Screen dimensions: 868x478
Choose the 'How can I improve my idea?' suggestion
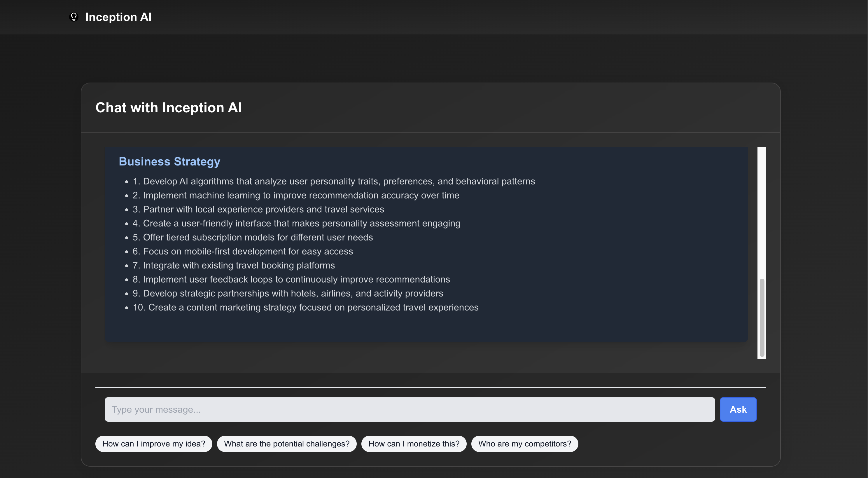[154, 444]
